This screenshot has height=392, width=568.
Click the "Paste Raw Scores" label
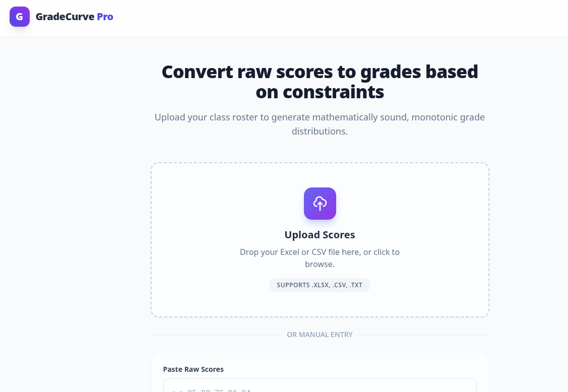(x=193, y=369)
